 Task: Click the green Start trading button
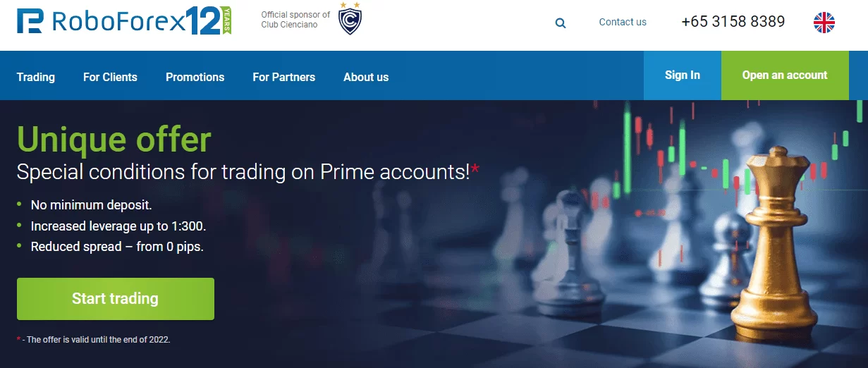pos(116,299)
